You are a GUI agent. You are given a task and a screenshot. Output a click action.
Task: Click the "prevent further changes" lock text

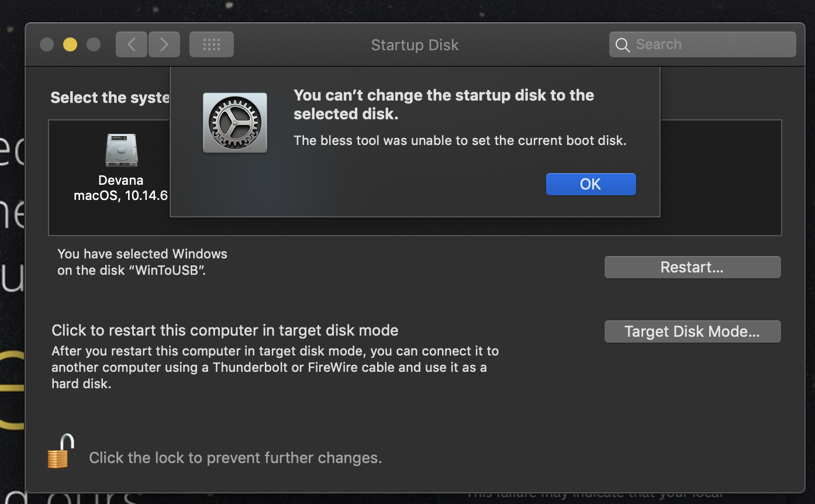235,458
